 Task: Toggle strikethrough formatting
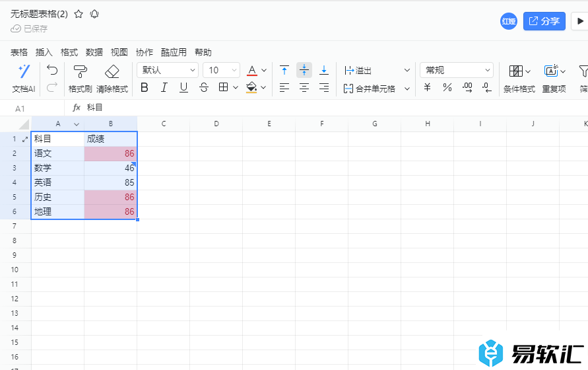[x=204, y=87]
